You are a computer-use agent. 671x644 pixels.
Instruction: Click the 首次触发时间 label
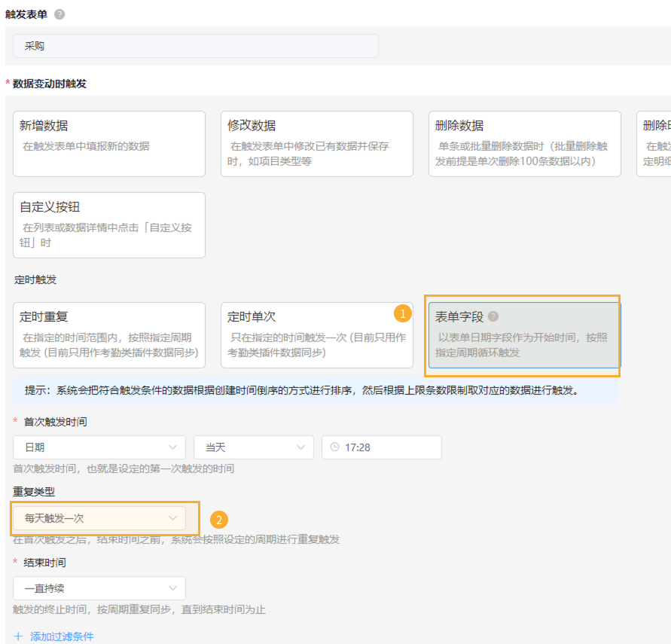55,422
